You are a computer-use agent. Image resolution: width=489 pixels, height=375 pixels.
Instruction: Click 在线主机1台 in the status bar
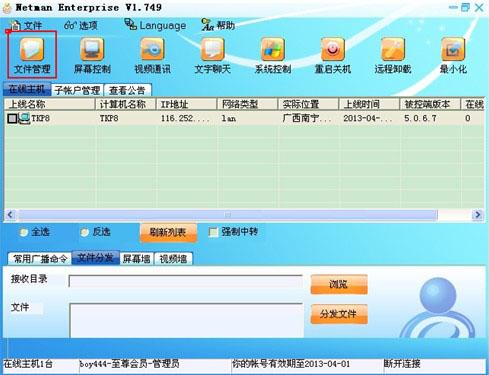pyautogui.click(x=28, y=364)
